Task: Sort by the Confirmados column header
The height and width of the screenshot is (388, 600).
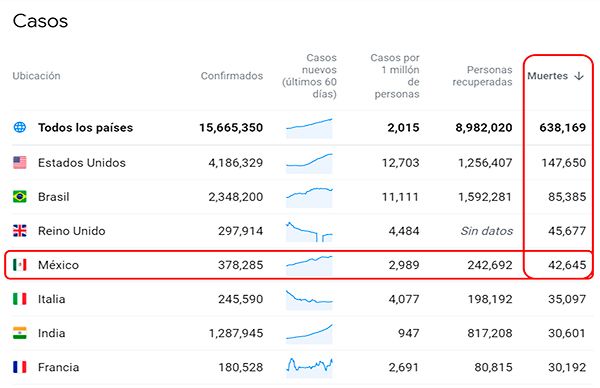Action: pos(232,76)
